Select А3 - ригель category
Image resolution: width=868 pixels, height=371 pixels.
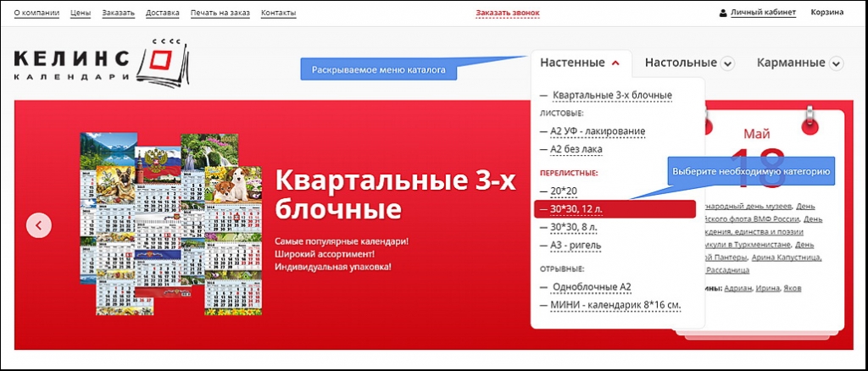(x=576, y=245)
